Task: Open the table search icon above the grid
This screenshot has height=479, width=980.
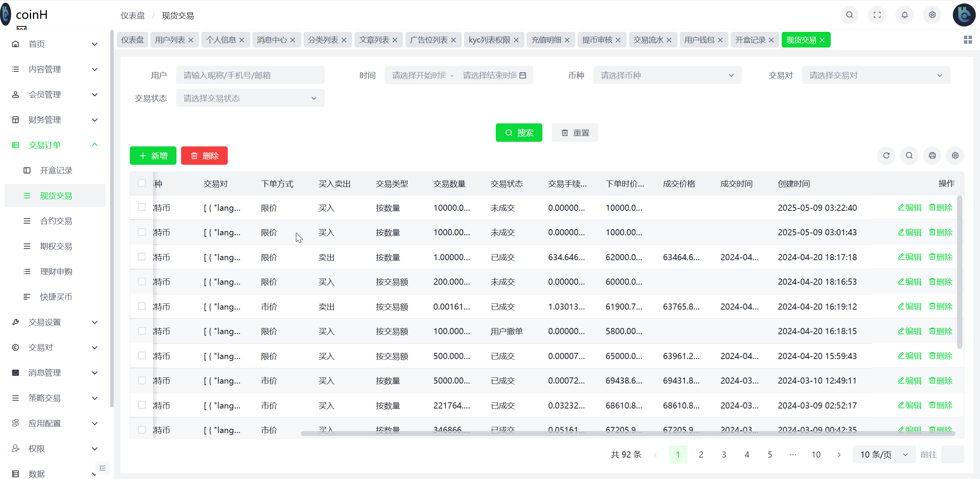Action: [909, 156]
